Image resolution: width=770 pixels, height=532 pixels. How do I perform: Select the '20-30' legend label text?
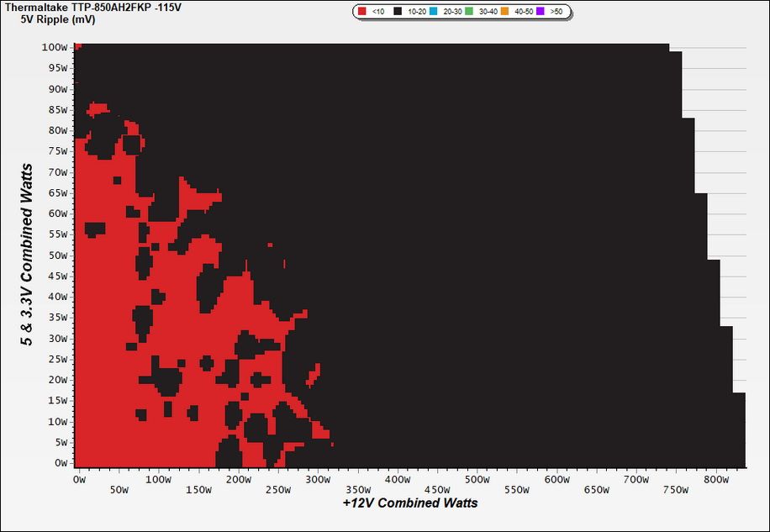click(452, 12)
